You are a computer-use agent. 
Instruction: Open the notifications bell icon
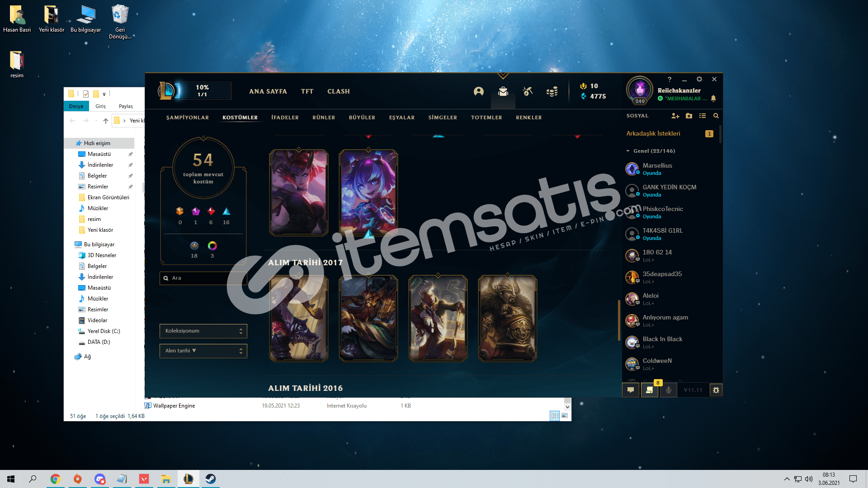[x=713, y=99]
